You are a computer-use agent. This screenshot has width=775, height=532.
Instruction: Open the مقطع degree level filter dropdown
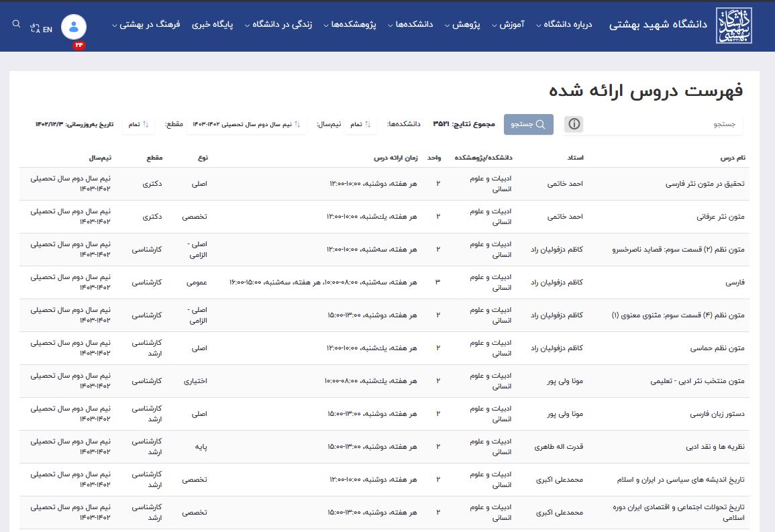tap(138, 124)
